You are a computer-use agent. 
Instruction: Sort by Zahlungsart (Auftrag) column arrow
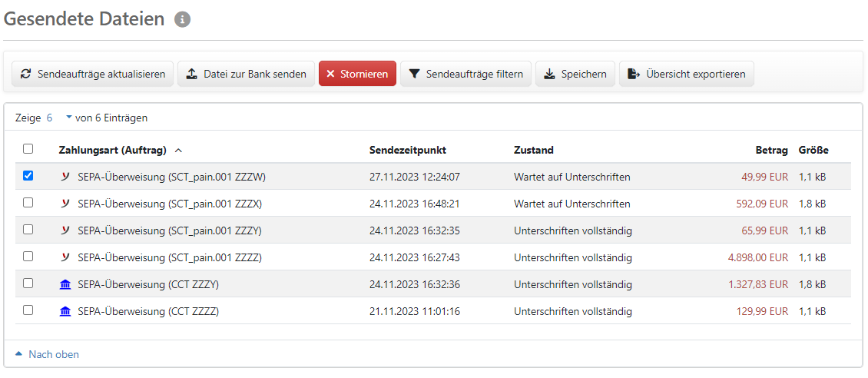click(x=178, y=150)
